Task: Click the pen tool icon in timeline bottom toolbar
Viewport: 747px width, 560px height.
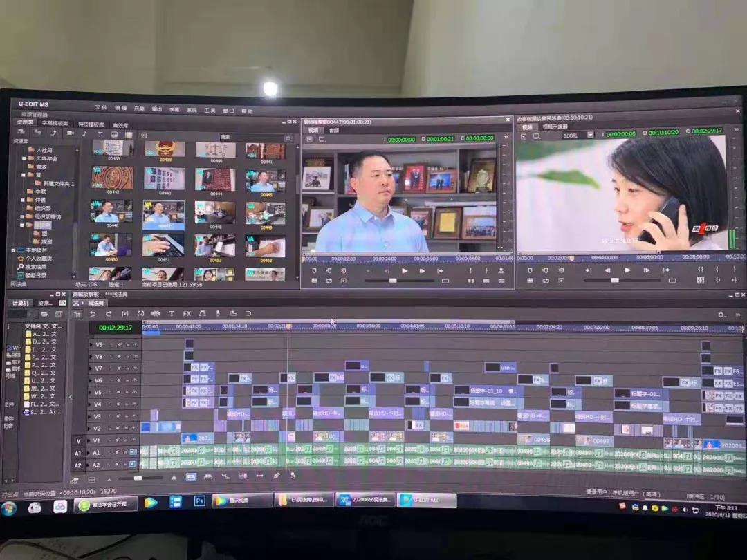Action: 277,476
